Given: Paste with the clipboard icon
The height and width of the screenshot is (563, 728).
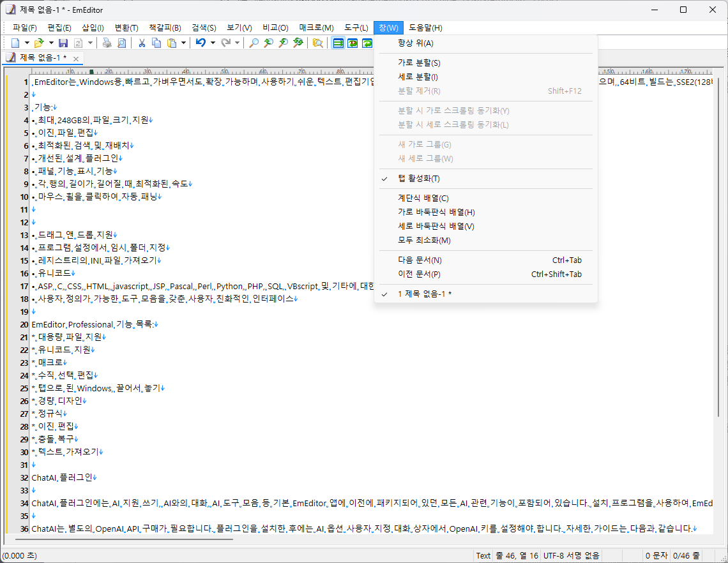Looking at the screenshot, I should click(172, 43).
